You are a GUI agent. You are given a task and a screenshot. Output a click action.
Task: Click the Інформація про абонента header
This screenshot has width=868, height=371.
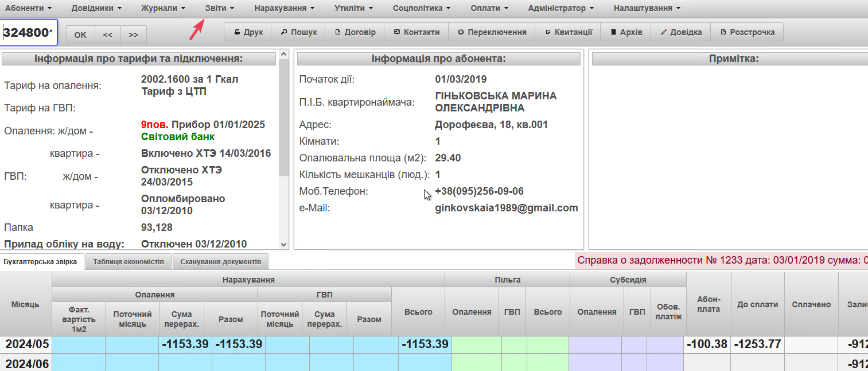point(438,59)
